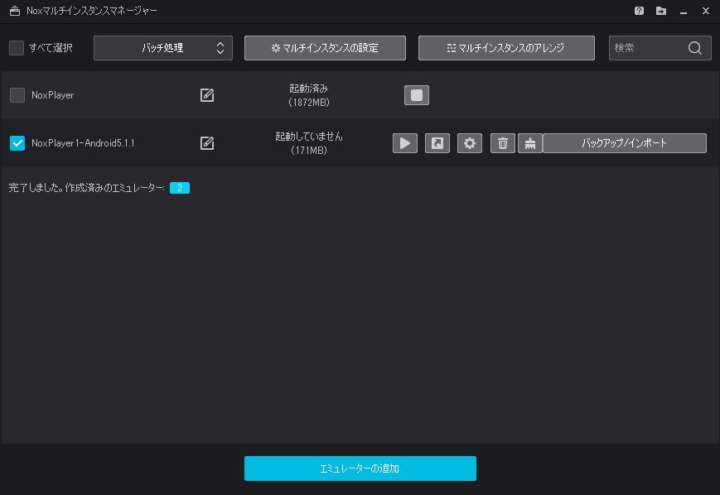720x495 pixels.
Task: Minimize the Nox multi-instance manager window
Action: pyautogui.click(x=683, y=11)
